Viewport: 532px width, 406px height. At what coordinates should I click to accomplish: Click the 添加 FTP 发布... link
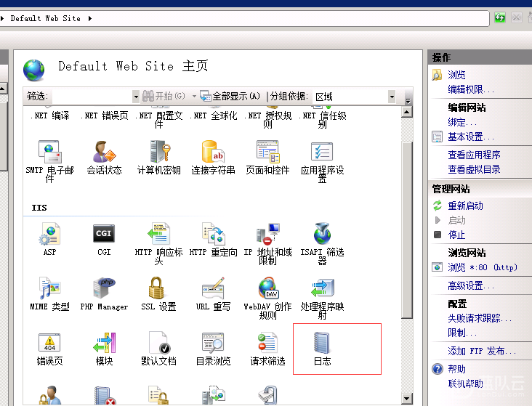(482, 351)
